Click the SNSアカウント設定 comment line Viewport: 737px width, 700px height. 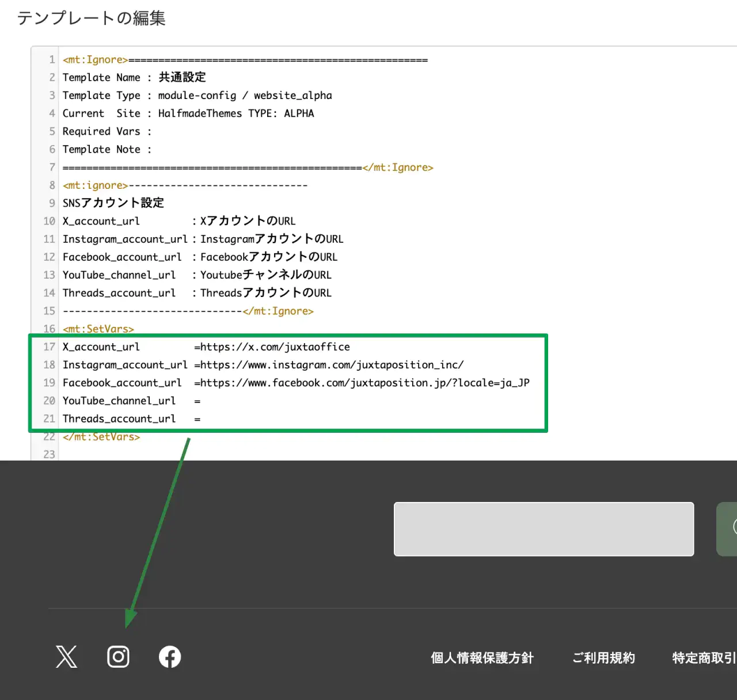(x=113, y=203)
